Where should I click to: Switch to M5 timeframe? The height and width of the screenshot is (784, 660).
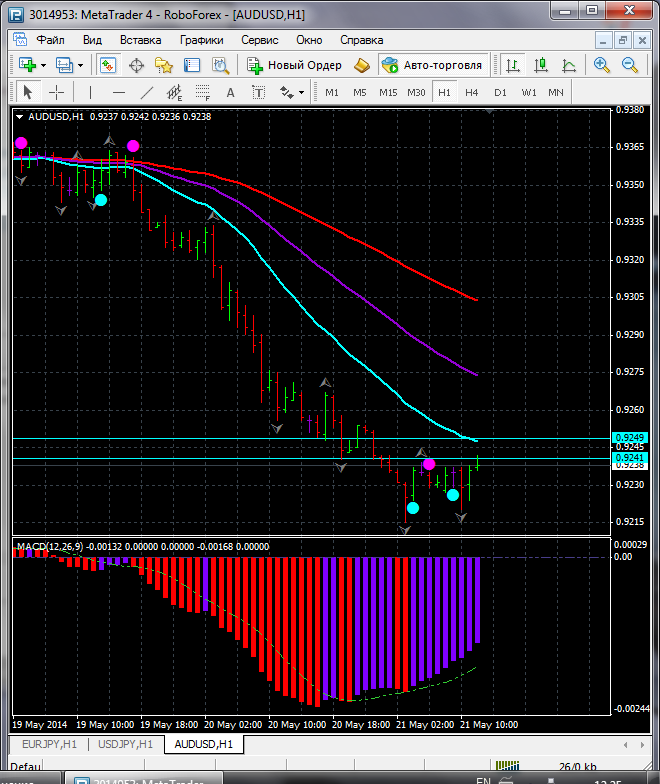tap(360, 92)
